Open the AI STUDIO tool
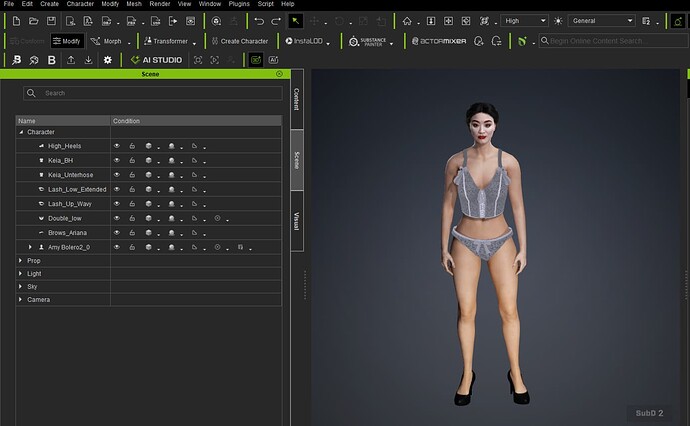This screenshot has height=426, width=690. pos(156,60)
